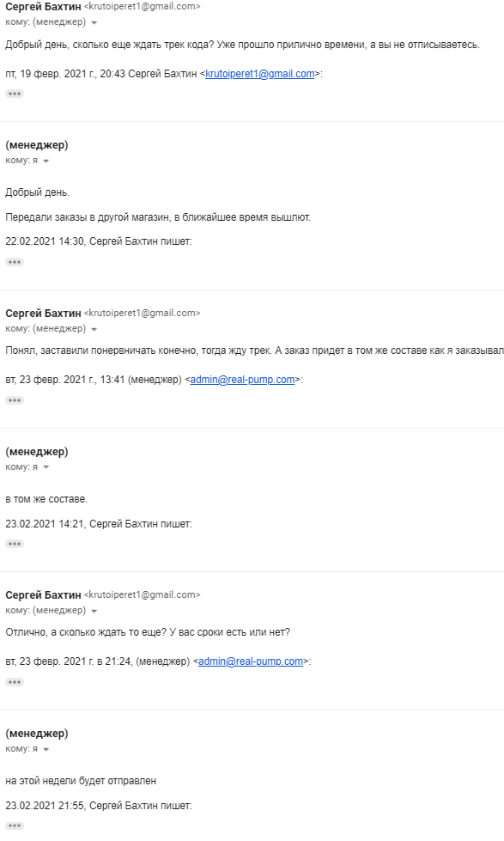Viewport: 504px width, 841px height.
Task: Expand trimmed content in first message from Сергей Бахтин
Action: coord(15,94)
